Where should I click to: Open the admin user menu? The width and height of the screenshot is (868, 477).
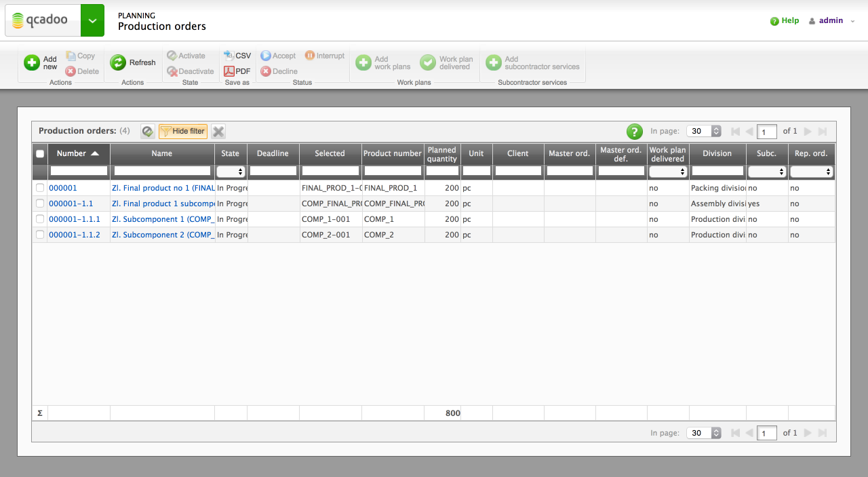829,20
